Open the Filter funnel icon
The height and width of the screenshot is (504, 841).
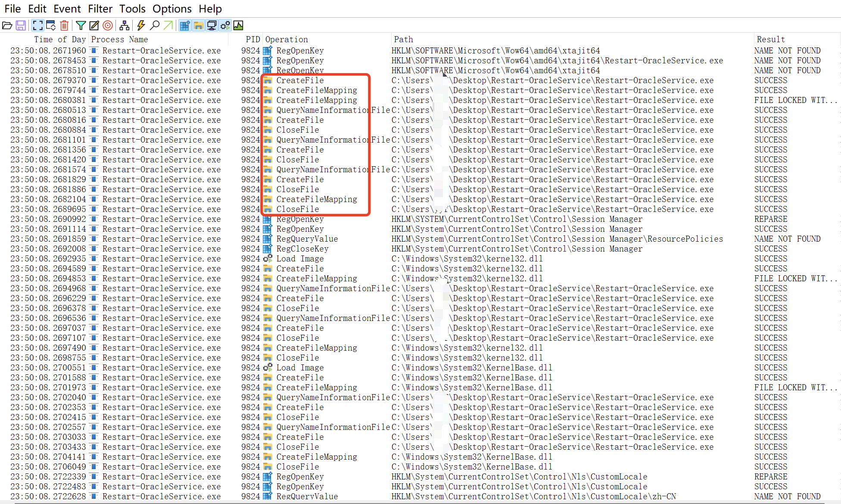81,26
